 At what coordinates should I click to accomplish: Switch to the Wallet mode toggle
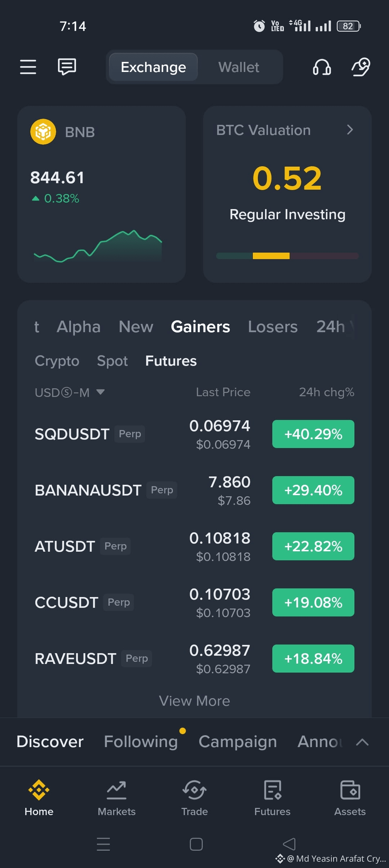pyautogui.click(x=238, y=67)
